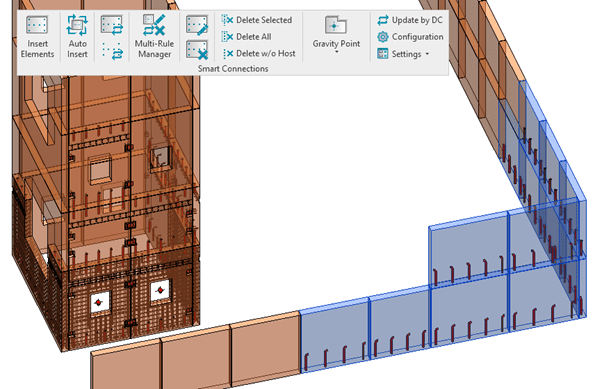Click the Delete Selected command
The width and height of the screenshot is (602, 389).
pyautogui.click(x=257, y=20)
